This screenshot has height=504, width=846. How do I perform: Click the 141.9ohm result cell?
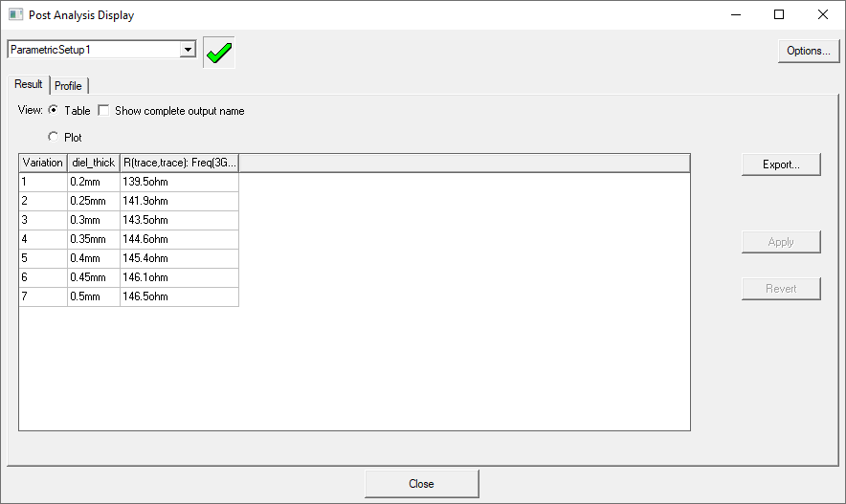click(x=179, y=201)
